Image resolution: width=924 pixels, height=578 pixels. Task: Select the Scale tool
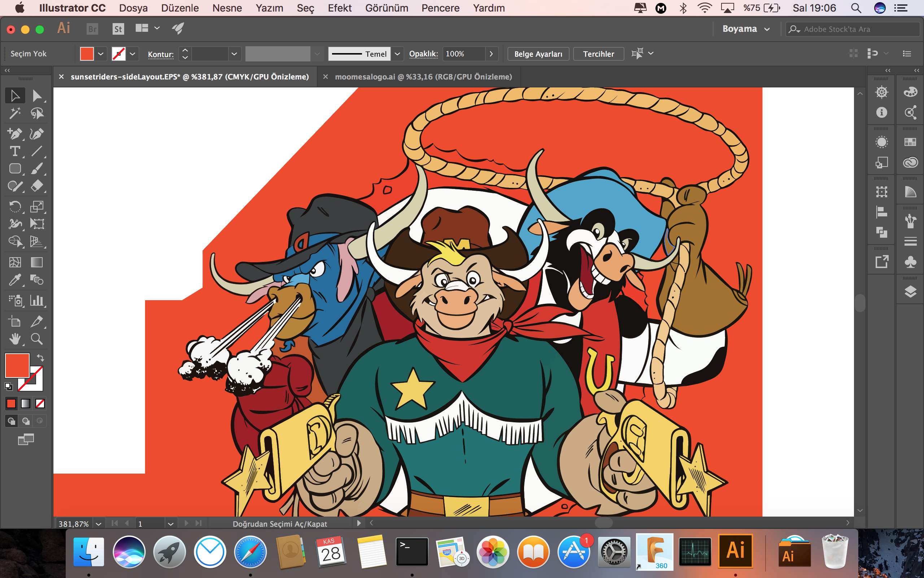coord(37,206)
